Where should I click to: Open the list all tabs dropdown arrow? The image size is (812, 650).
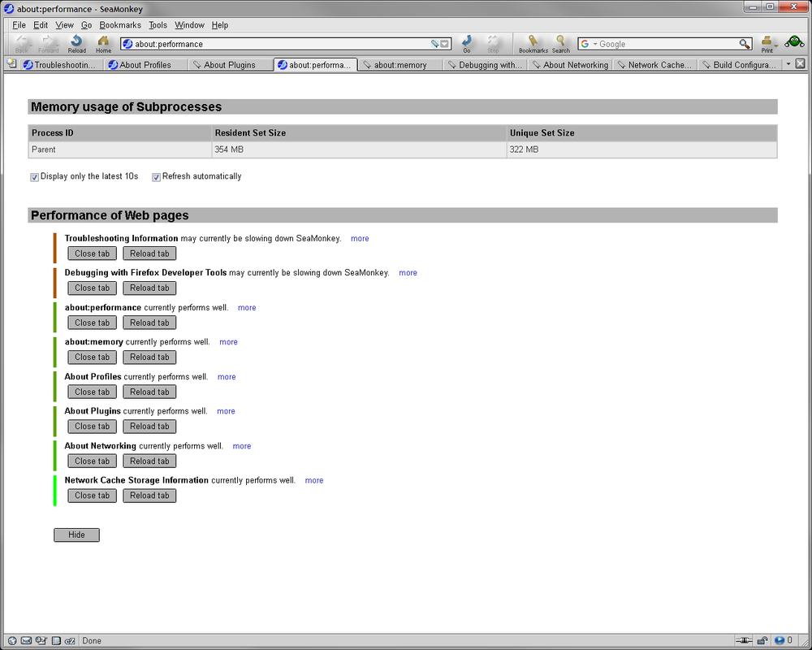[788, 63]
